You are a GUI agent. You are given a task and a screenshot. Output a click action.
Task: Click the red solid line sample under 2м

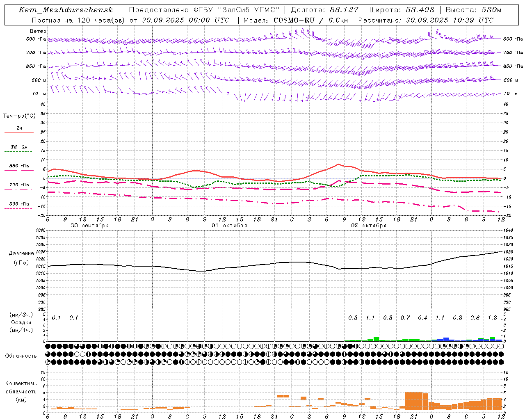[19, 133]
